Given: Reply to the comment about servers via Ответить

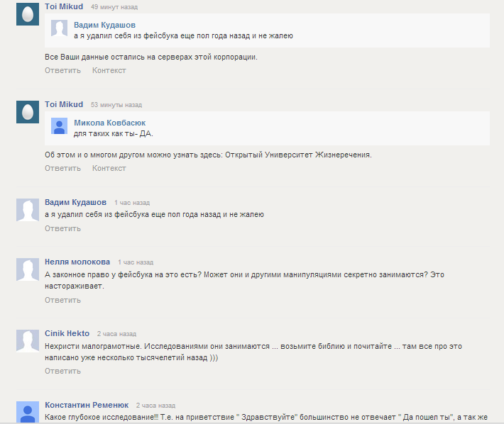Looking at the screenshot, I should pyautogui.click(x=62, y=70).
